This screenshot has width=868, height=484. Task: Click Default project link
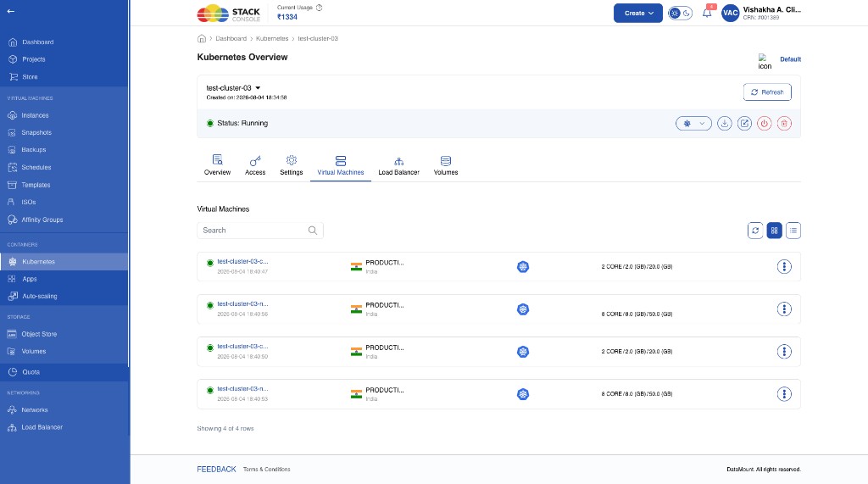click(790, 59)
